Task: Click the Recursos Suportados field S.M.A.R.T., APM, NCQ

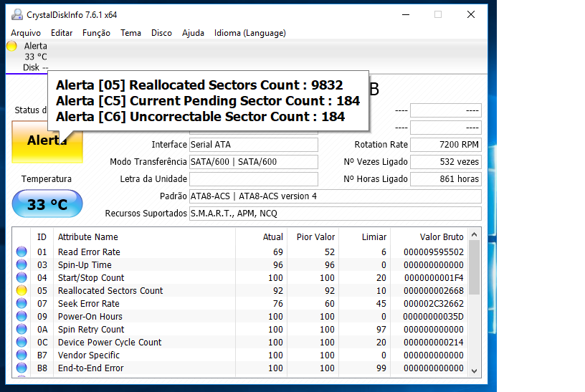Action: coord(336,214)
